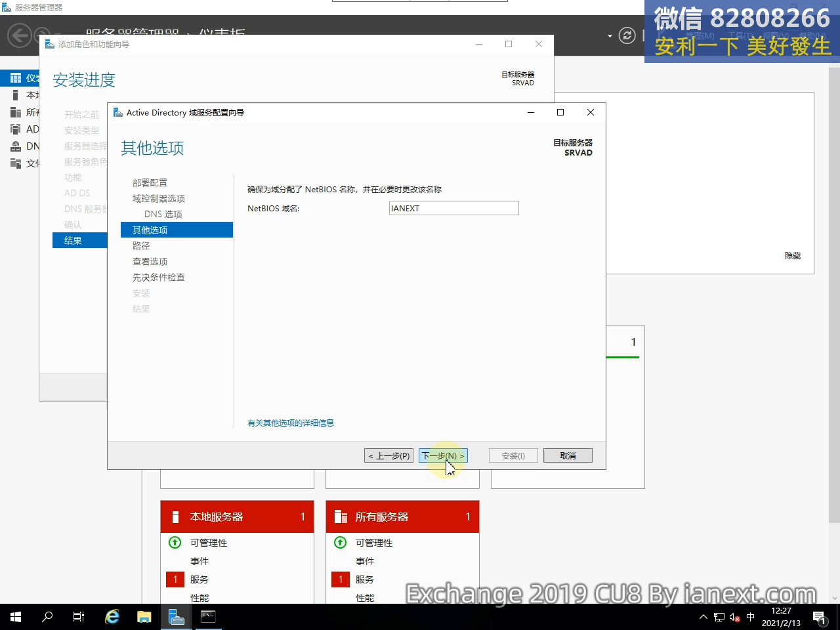Click the Previous (上一步) button
The image size is (840, 630).
(x=389, y=455)
